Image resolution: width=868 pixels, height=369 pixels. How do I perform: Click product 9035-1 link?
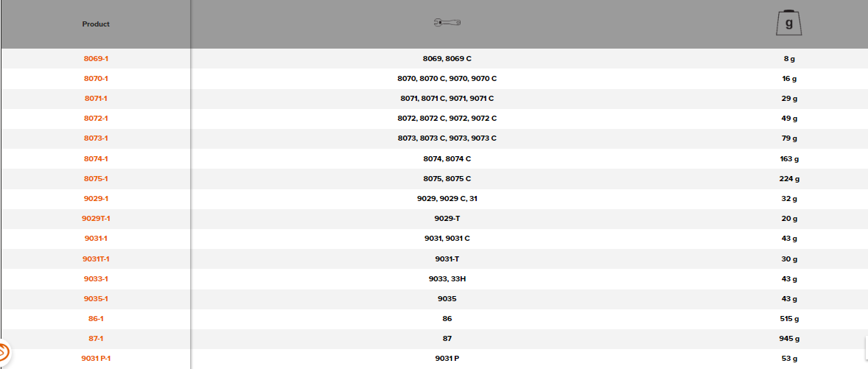point(96,299)
